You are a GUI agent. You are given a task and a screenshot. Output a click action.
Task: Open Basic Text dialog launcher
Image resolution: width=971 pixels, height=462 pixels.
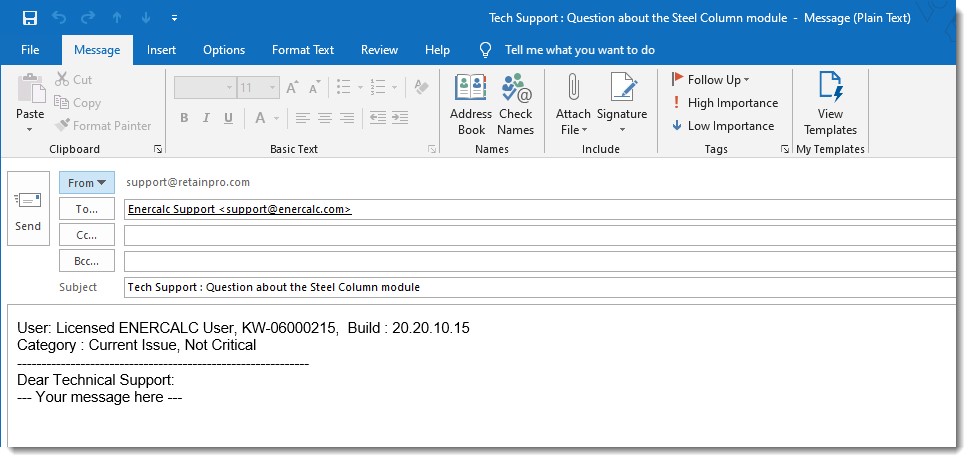pos(432,149)
